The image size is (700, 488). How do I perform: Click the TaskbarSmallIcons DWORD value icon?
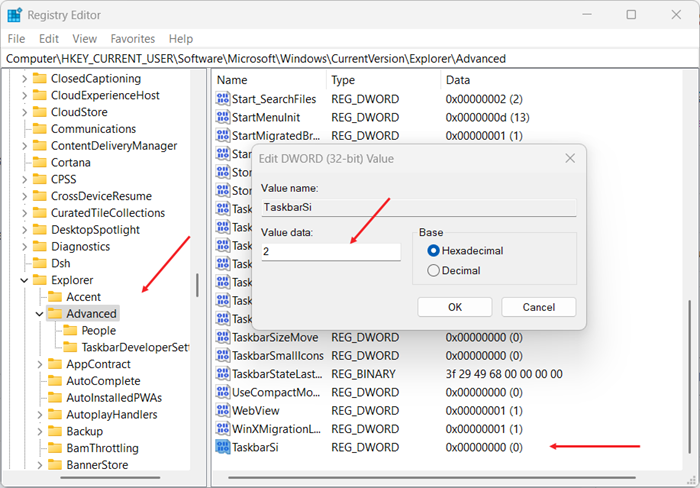(222, 355)
